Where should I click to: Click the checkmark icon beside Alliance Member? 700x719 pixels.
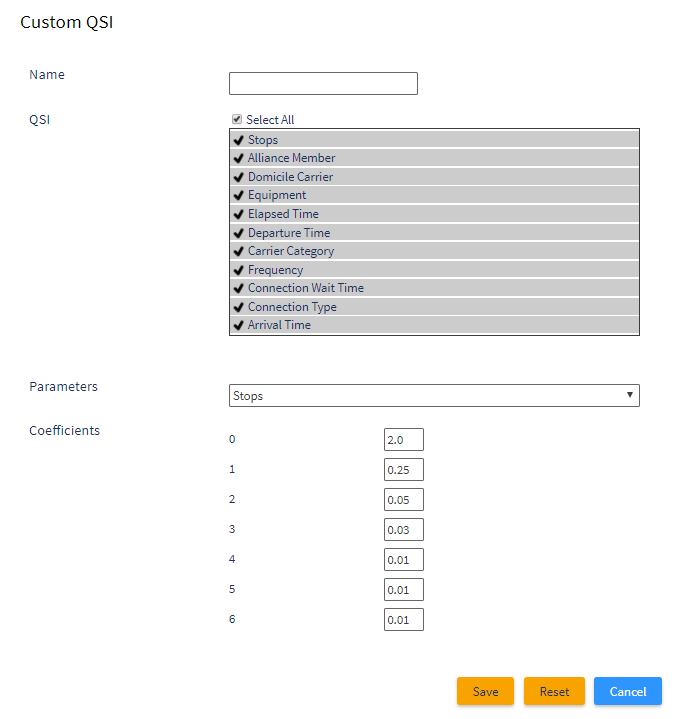(238, 158)
